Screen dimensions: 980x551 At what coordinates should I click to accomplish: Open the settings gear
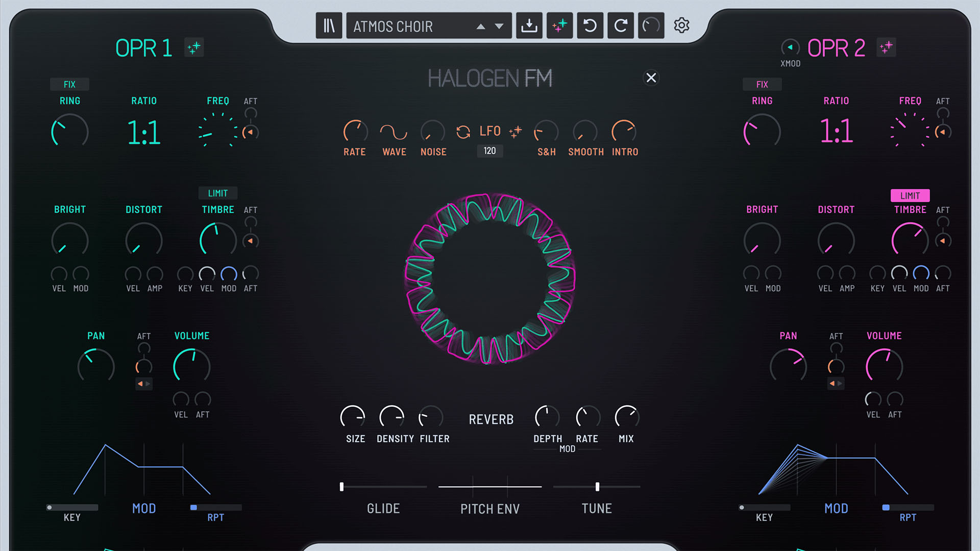(681, 25)
